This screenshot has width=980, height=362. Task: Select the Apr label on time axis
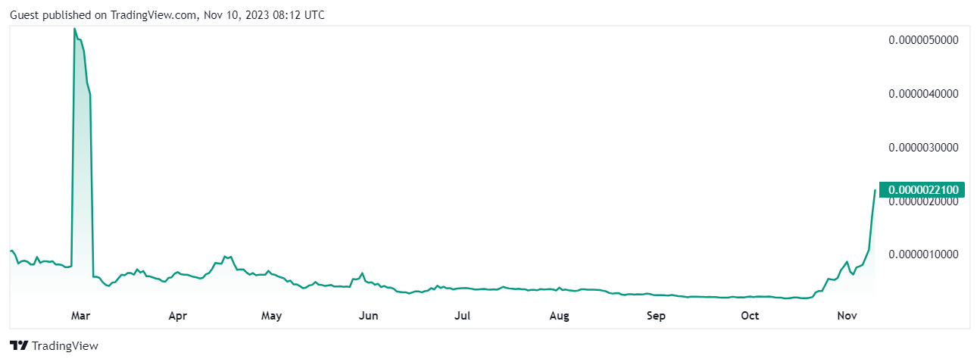(176, 316)
